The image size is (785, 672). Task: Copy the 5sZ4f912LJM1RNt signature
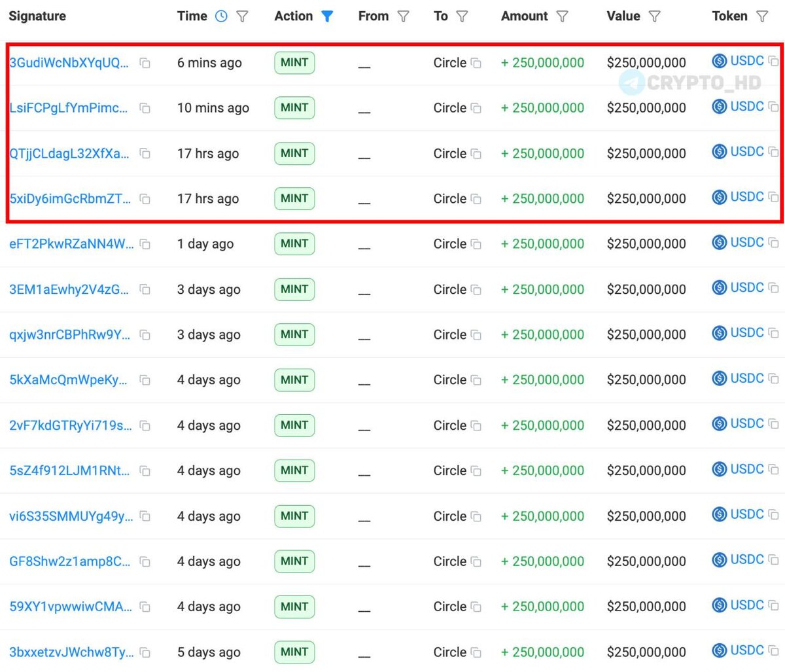click(145, 471)
